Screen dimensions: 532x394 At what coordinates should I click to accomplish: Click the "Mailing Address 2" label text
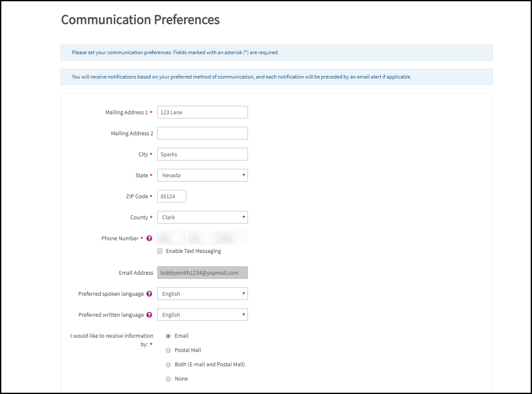132,134
